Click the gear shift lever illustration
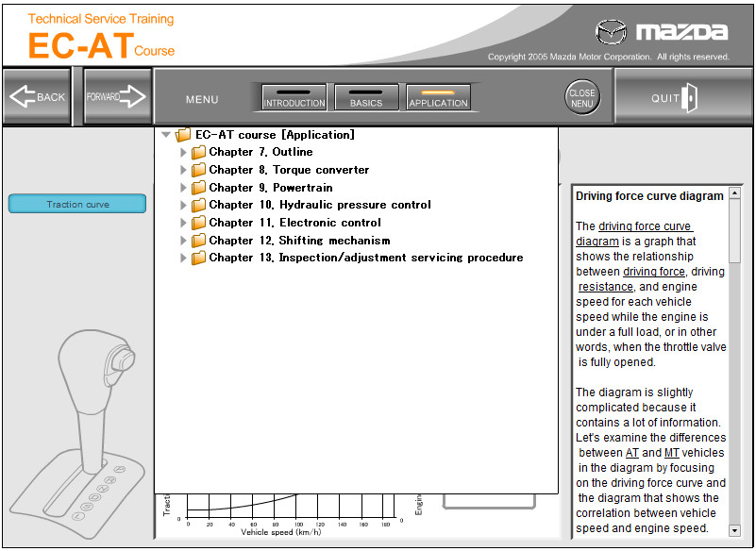Viewport: 756px width, 551px height. [78, 434]
